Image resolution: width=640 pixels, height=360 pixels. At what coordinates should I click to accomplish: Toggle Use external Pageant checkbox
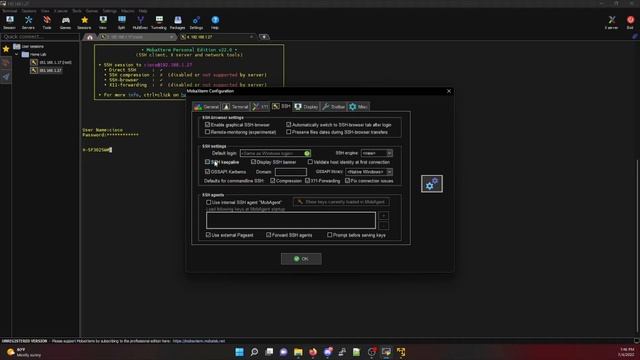[x=208, y=235]
